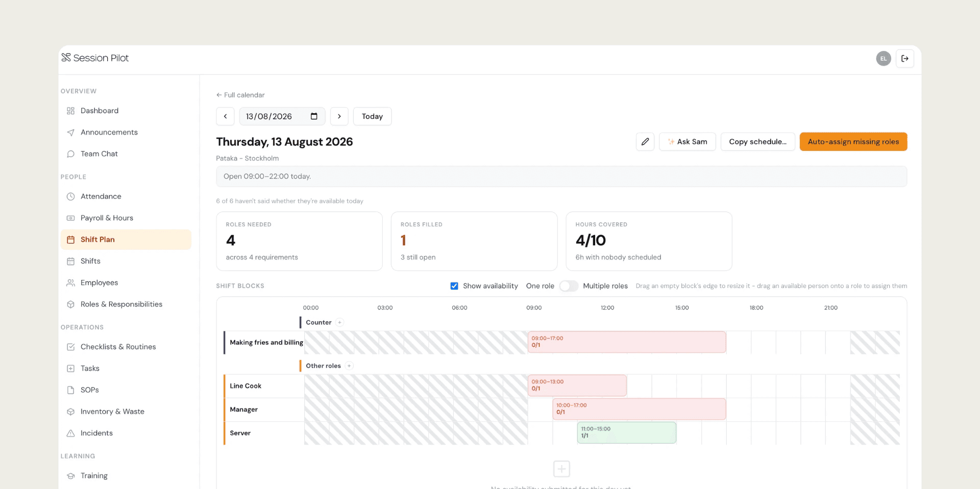The image size is (980, 489).
Task: Select Server 11:00–15:00 shift block
Action: tap(627, 432)
